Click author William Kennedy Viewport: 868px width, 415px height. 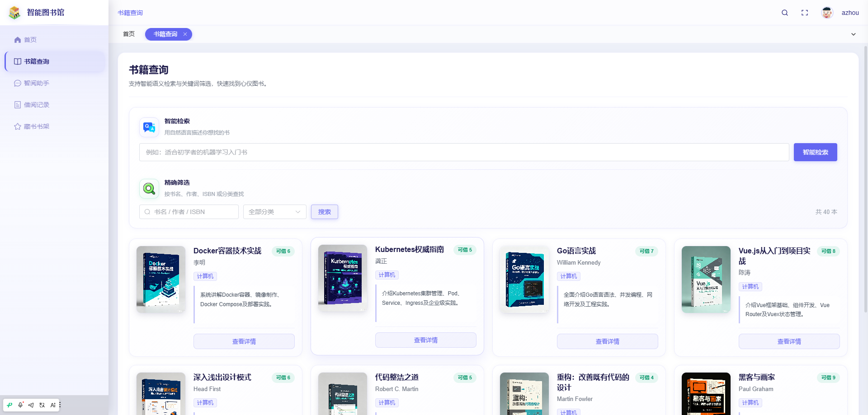[x=579, y=263]
